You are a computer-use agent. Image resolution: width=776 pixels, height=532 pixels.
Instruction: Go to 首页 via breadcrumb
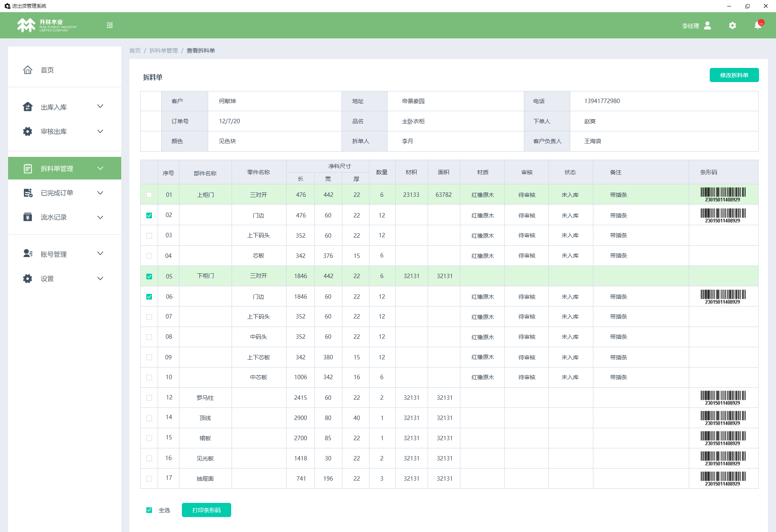coord(135,51)
